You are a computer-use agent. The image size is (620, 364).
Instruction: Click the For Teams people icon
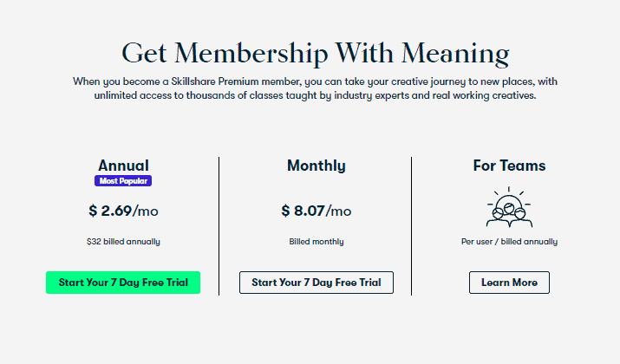(509, 207)
